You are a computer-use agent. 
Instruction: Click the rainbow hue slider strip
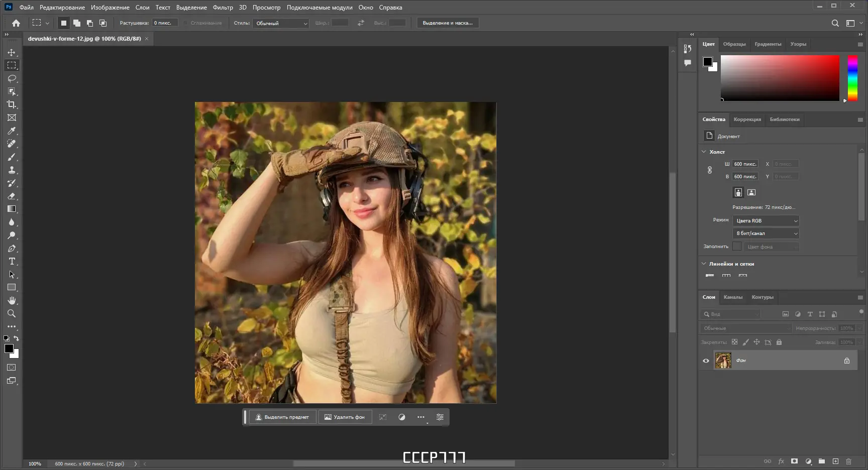coord(852,78)
